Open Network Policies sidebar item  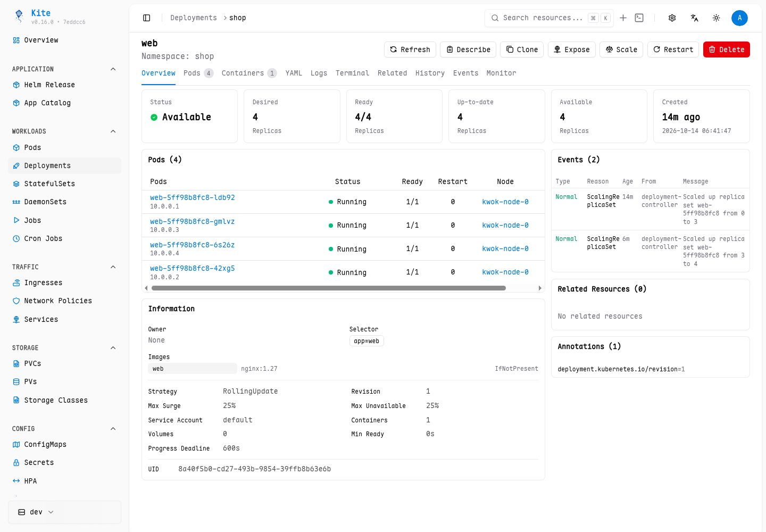tap(64, 301)
